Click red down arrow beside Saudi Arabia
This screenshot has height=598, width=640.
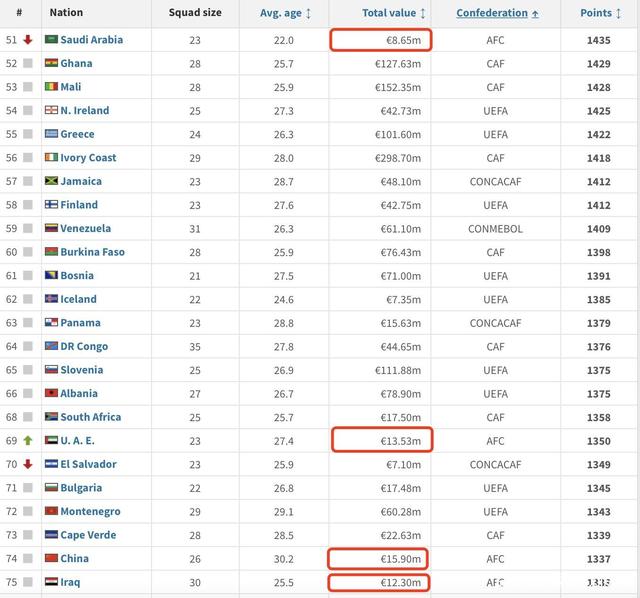(x=28, y=40)
